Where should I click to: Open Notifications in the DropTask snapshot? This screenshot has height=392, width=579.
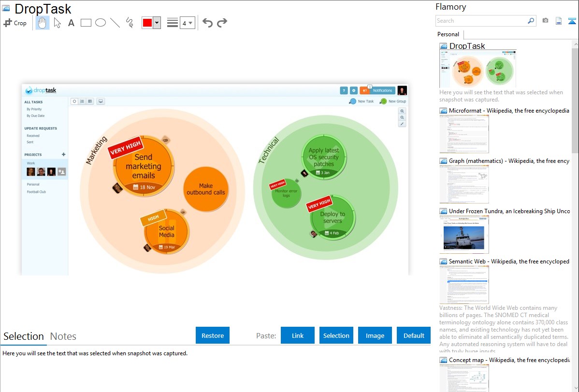tap(377, 90)
